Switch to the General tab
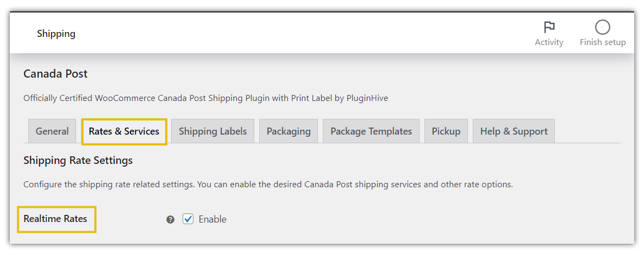The width and height of the screenshot is (644, 254). (52, 131)
